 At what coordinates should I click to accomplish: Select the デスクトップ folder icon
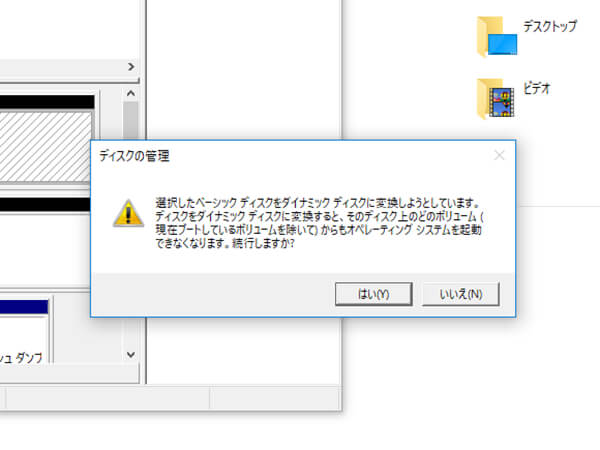pyautogui.click(x=497, y=36)
